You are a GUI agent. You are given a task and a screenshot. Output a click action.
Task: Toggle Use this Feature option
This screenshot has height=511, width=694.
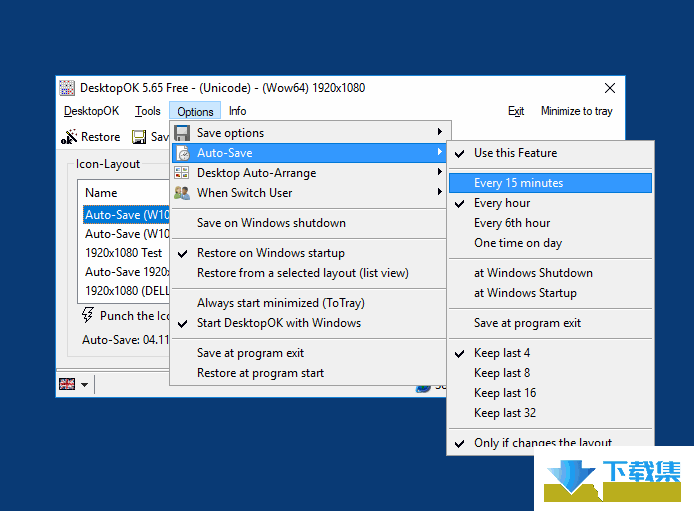click(x=550, y=153)
